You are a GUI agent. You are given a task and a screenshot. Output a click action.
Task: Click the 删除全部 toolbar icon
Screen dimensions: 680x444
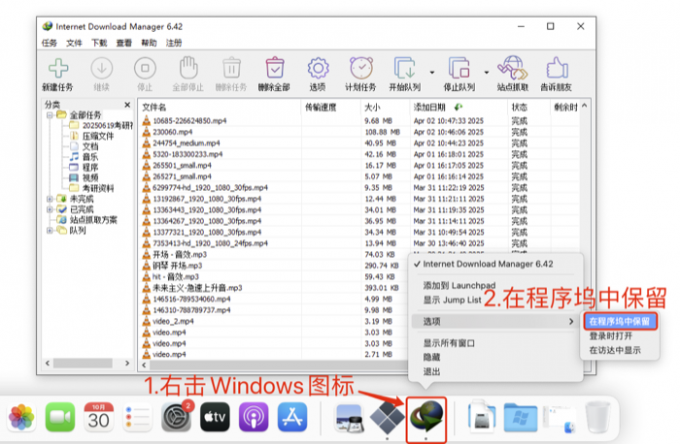[x=274, y=71]
